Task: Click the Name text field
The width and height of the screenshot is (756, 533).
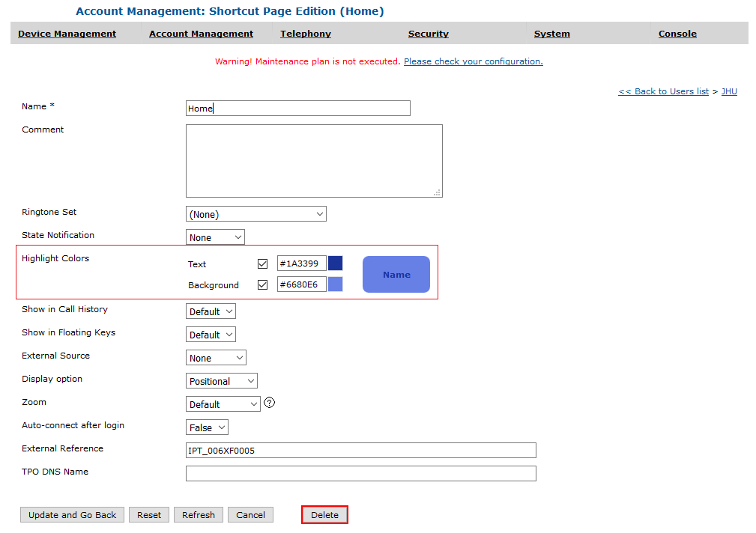Action: coord(298,108)
